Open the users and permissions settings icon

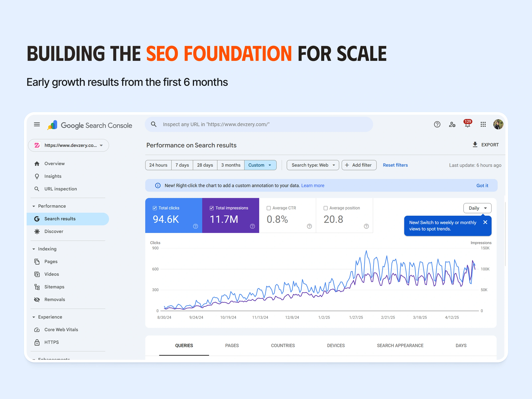[x=452, y=124]
